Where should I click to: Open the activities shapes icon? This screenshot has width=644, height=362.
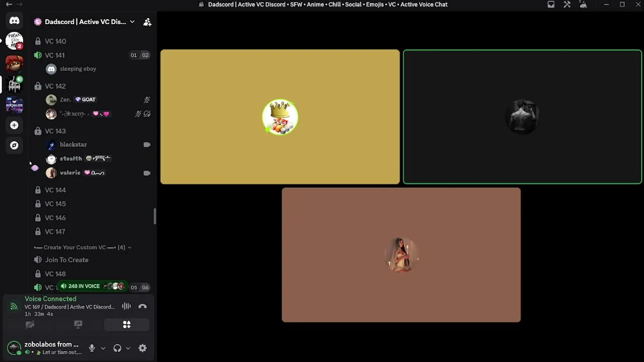coord(127,325)
